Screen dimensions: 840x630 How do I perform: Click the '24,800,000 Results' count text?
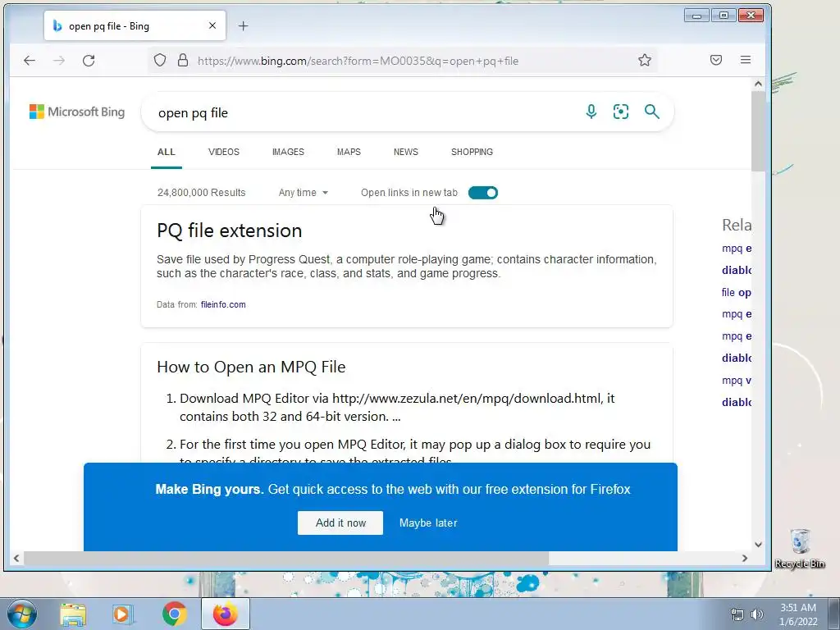tap(202, 193)
